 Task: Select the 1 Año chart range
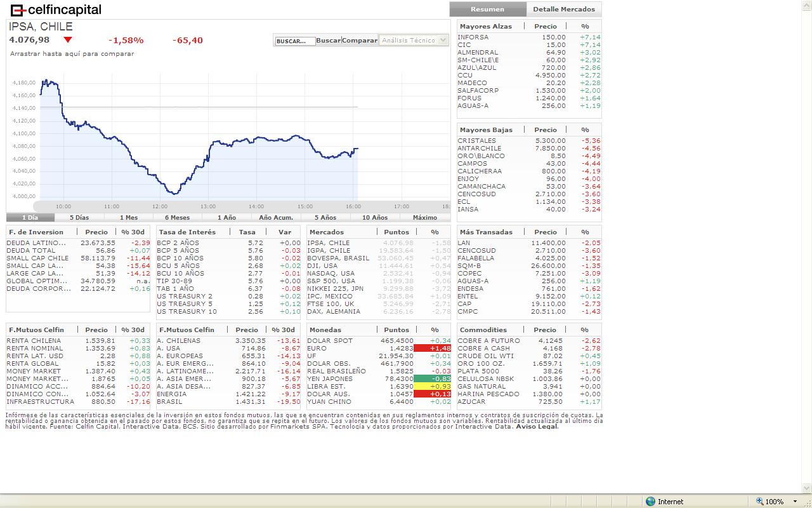[x=226, y=217]
